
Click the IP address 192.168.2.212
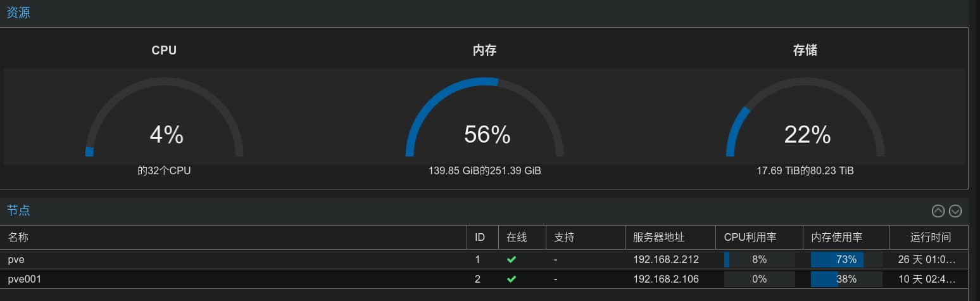click(x=666, y=259)
